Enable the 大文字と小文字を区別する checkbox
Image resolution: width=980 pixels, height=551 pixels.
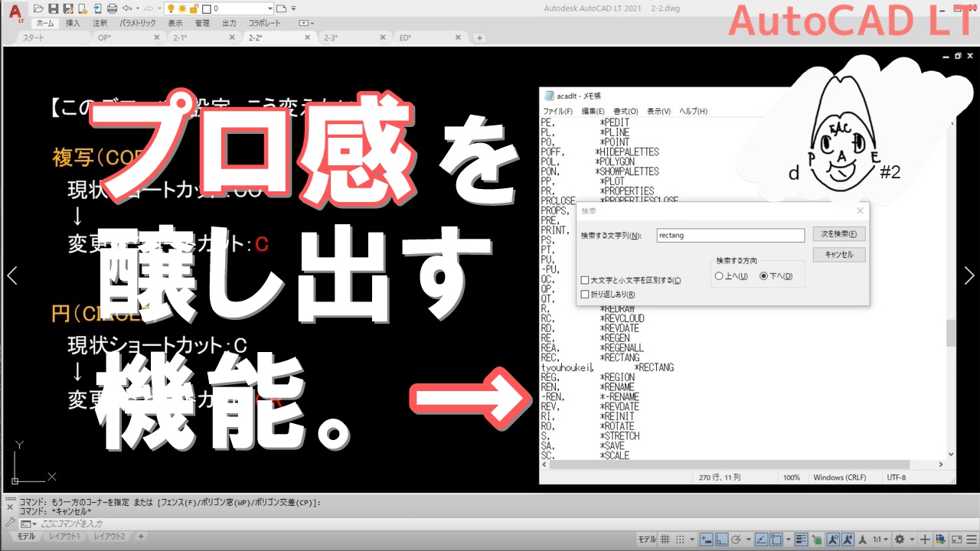tap(585, 279)
